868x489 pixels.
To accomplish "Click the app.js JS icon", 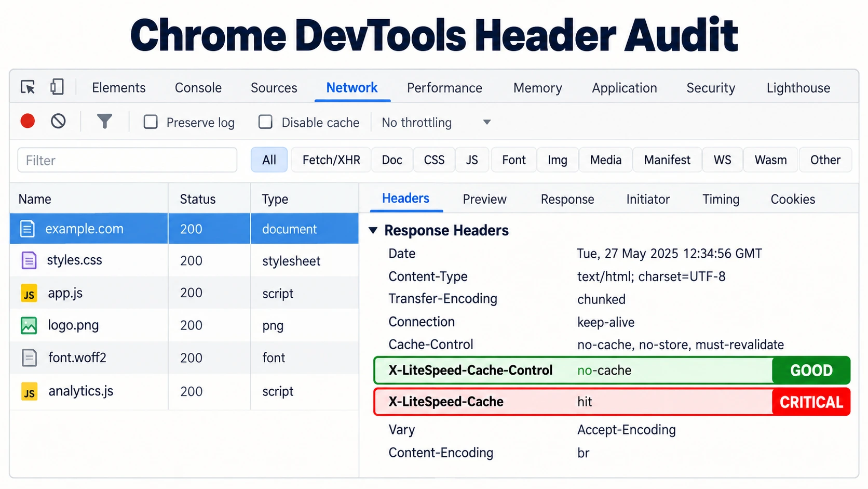I will click(29, 294).
